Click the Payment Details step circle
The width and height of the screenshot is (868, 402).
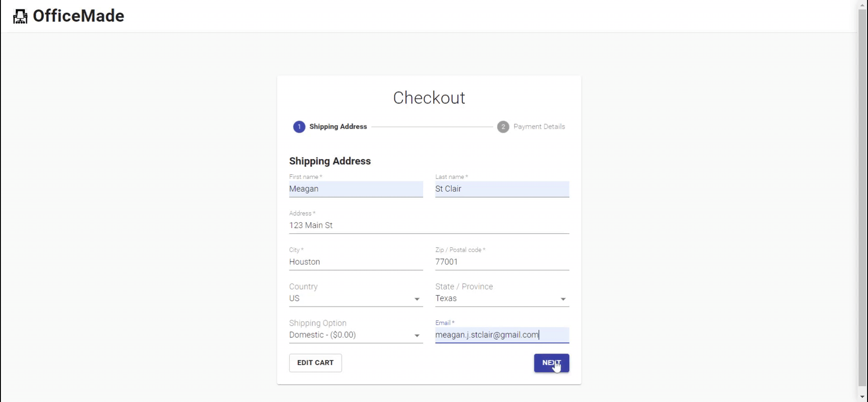coord(503,127)
